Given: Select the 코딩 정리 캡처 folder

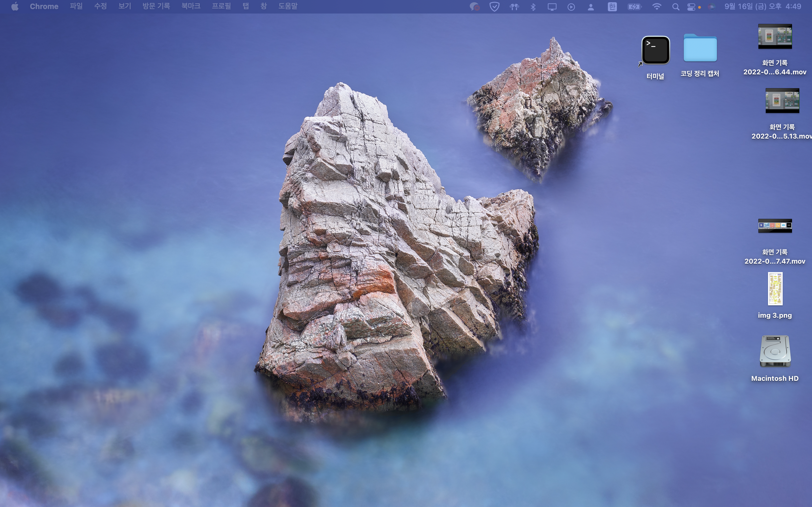Looking at the screenshot, I should (x=700, y=49).
